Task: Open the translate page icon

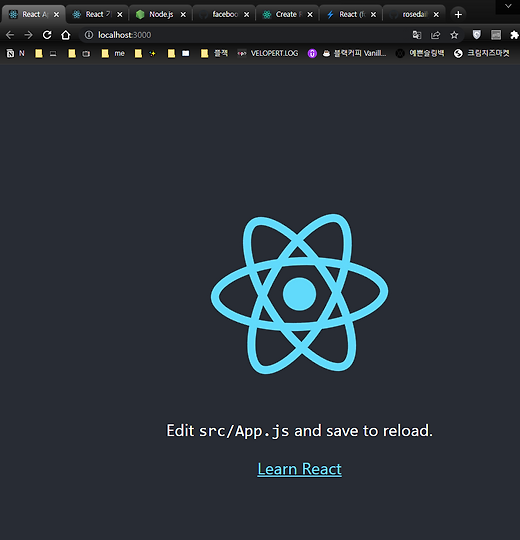Action: coord(417,35)
